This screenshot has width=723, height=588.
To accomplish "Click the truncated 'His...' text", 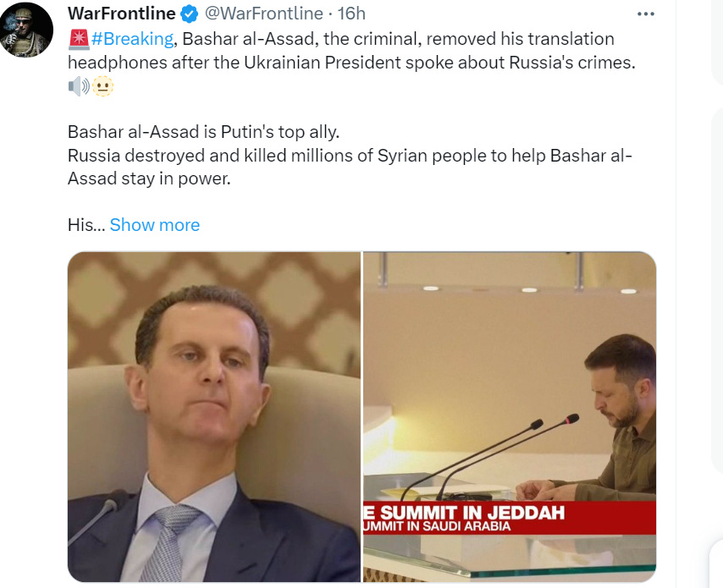I will [x=86, y=225].
